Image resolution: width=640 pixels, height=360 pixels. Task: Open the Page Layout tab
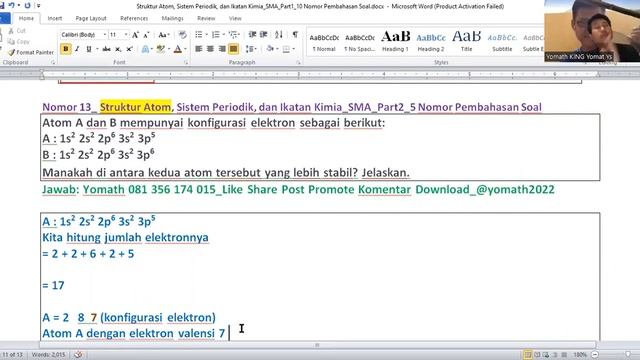[x=91, y=18]
